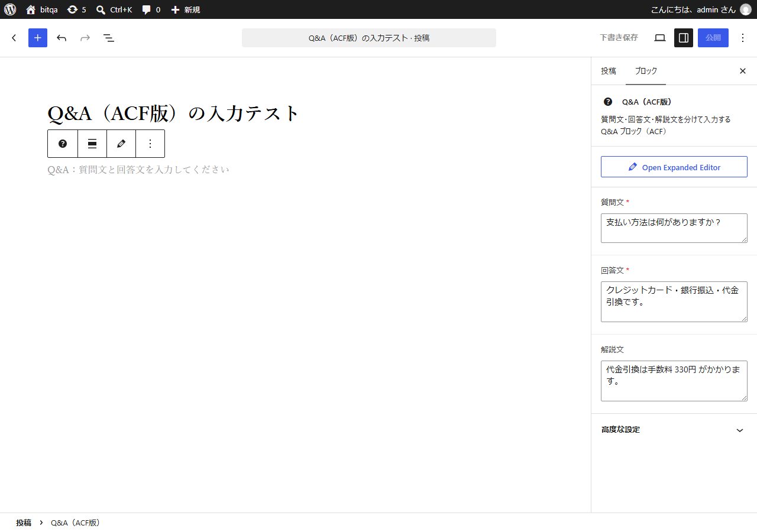This screenshot has width=757, height=532.
Task: Open the block toolbar options menu
Action: [150, 144]
